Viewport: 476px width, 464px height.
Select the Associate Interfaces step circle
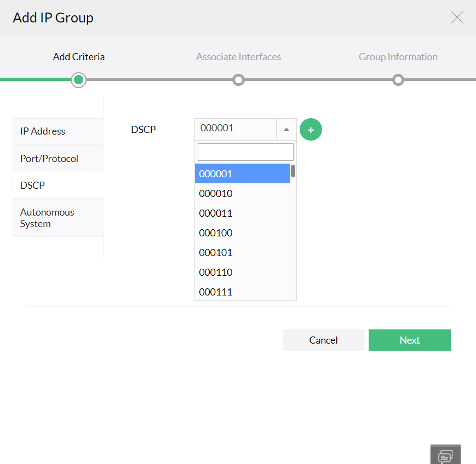[238, 80]
